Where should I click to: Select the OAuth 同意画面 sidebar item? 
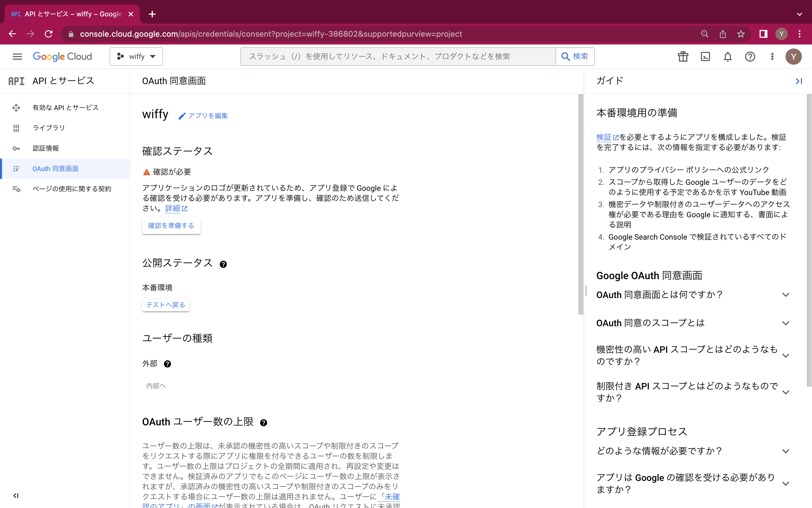click(65, 169)
